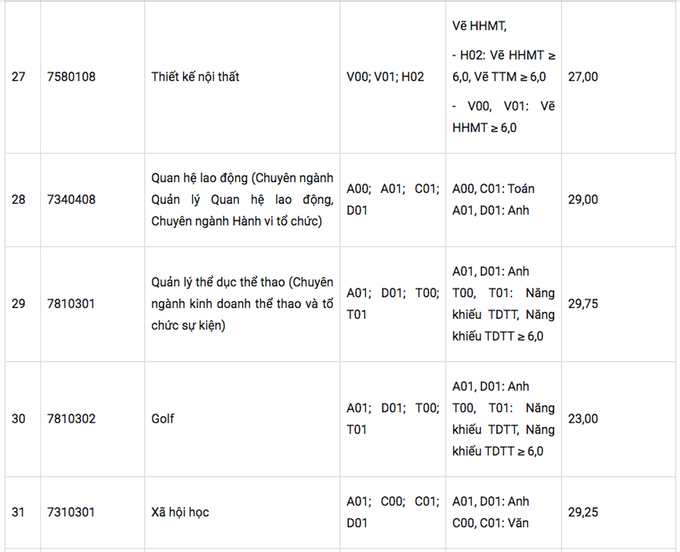The image size is (680, 552).
Task: Click the score 29,75
Action: point(583,303)
